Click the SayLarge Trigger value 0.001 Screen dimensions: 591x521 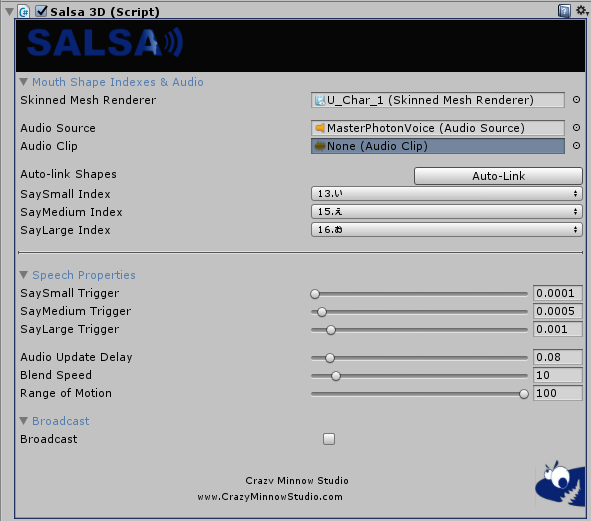click(557, 329)
